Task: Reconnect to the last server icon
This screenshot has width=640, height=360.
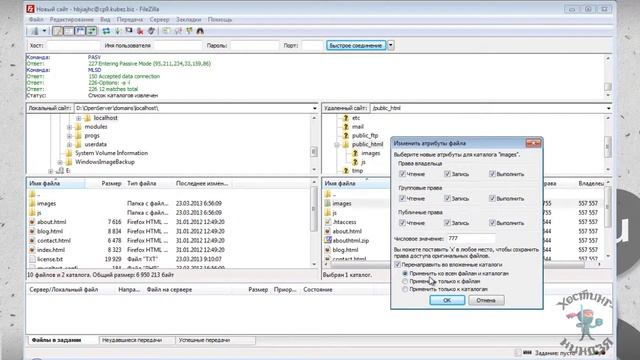Action: click(151, 31)
